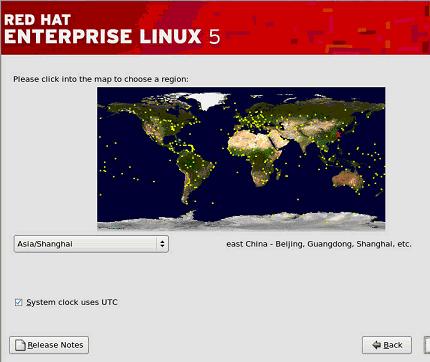Click the partially visible Next button

pyautogui.click(x=427, y=345)
